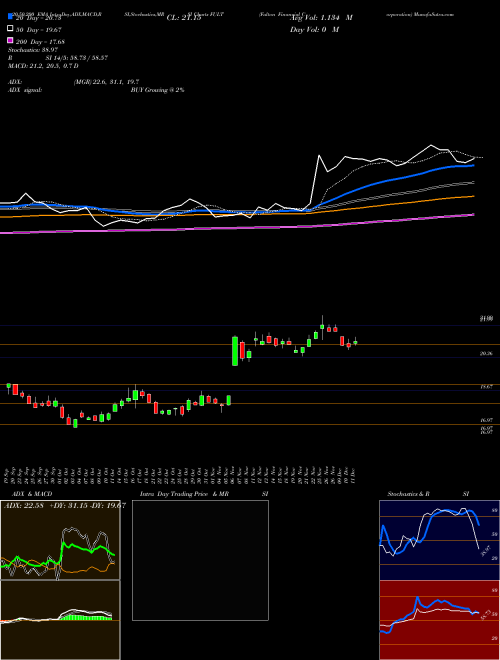Click the 'ADX & MACD' panel title
The image size is (500, 660).
tap(32, 494)
